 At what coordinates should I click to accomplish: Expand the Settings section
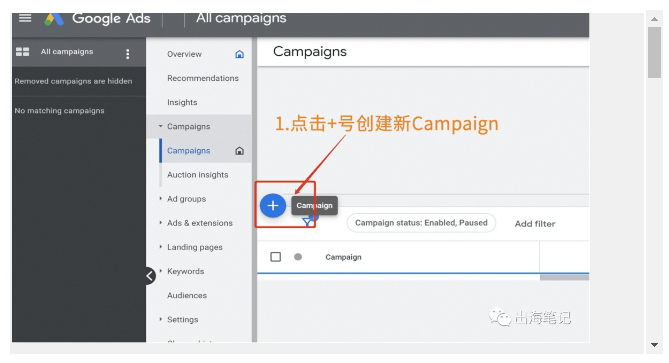click(160, 319)
